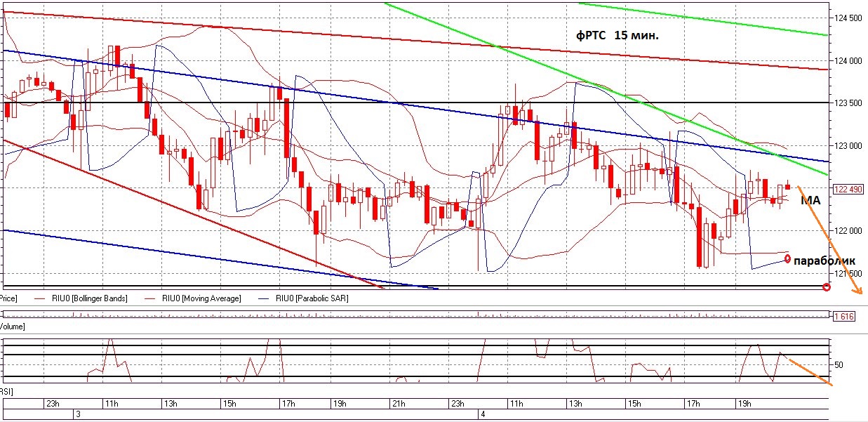Select the Price] panel label

[x=8, y=298]
